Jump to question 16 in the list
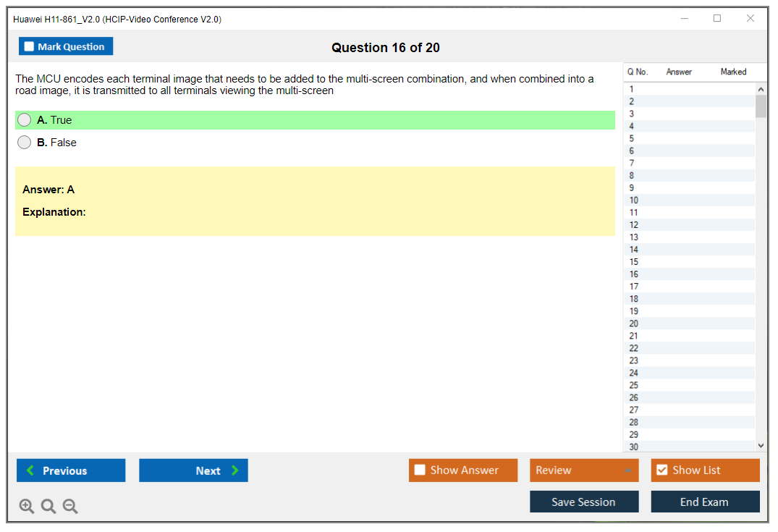 point(634,274)
